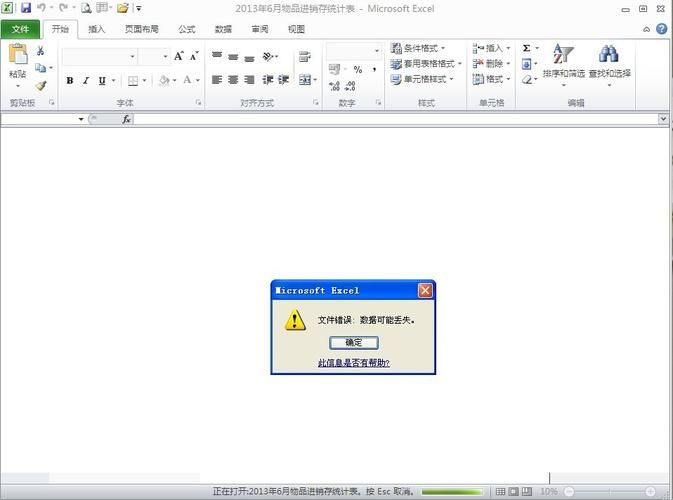673x500 pixels.
Task: Toggle Bold formatting
Action: [70, 81]
